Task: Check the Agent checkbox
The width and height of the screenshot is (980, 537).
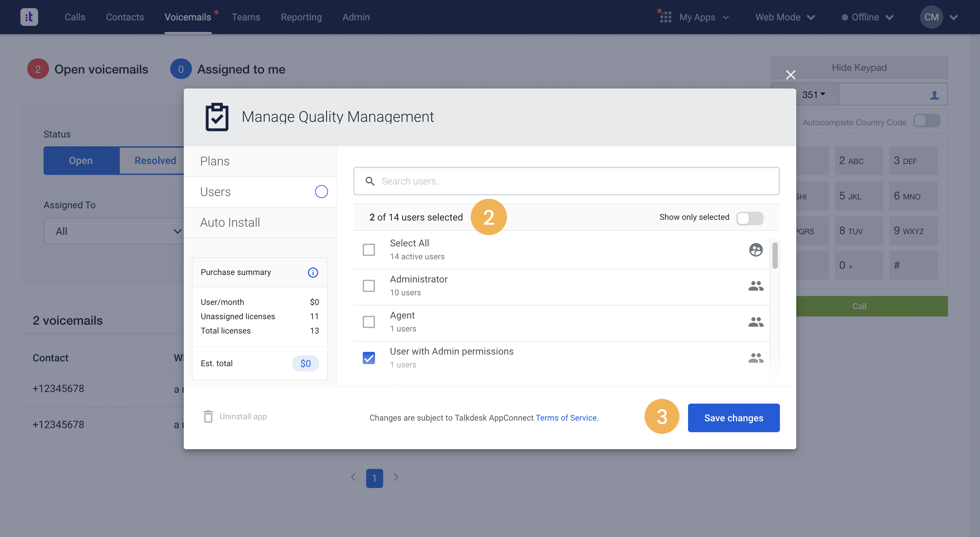Action: [x=369, y=322]
